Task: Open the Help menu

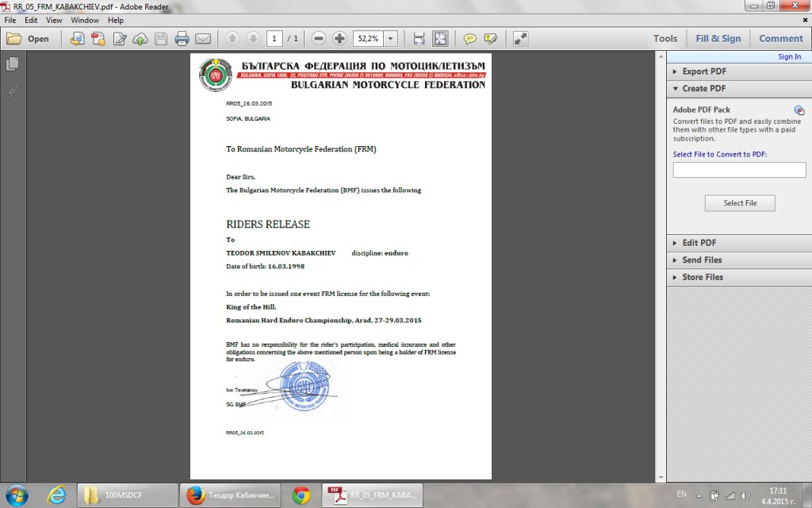Action: (116, 20)
